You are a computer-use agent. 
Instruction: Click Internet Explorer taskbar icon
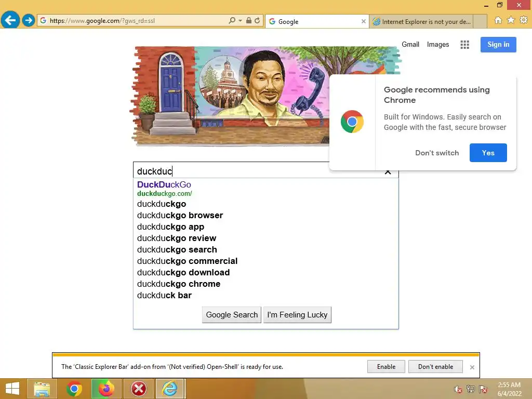pyautogui.click(x=170, y=389)
